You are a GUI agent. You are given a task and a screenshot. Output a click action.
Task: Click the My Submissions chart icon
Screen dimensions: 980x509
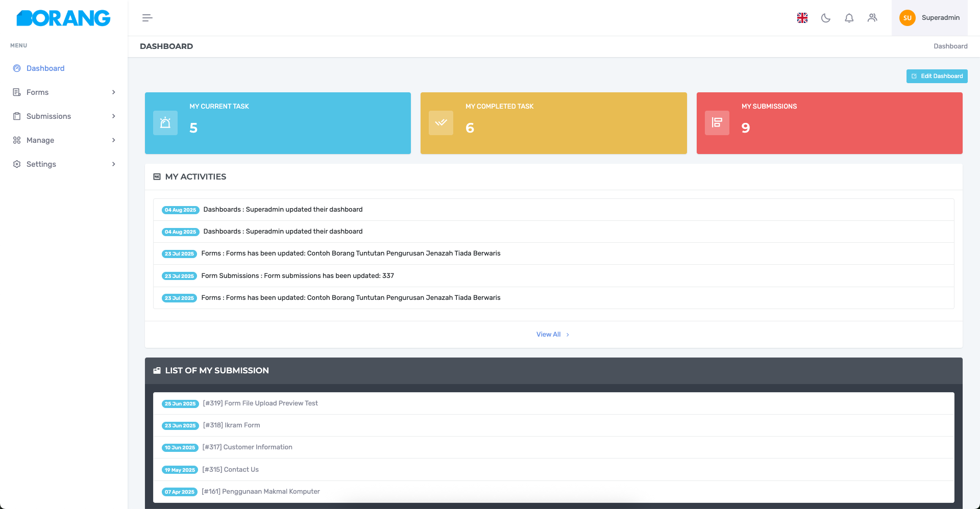tap(717, 123)
